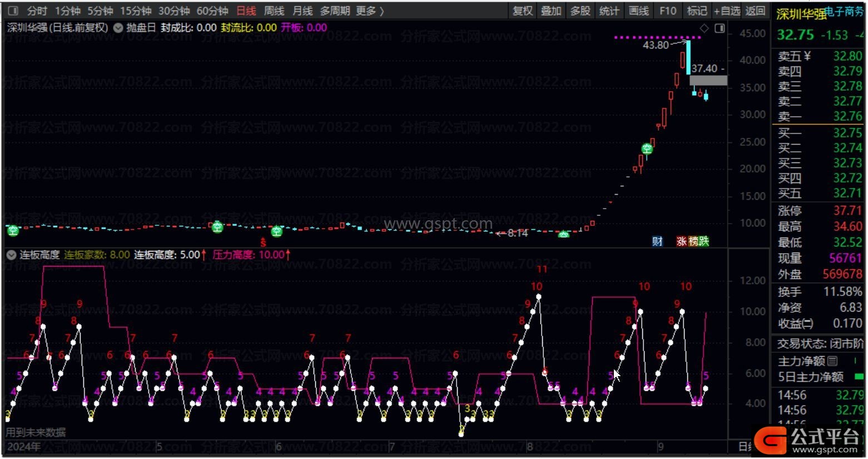Open the 多周期 multi-period view
Screen dimensions: 868x459
coord(335,11)
